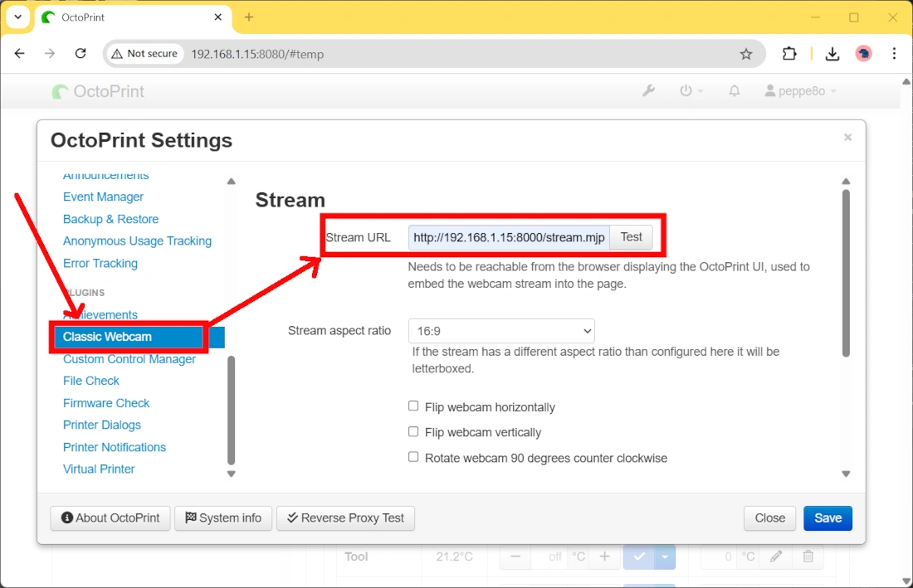The image size is (913, 588).
Task: Open System info dialog
Action: (223, 518)
